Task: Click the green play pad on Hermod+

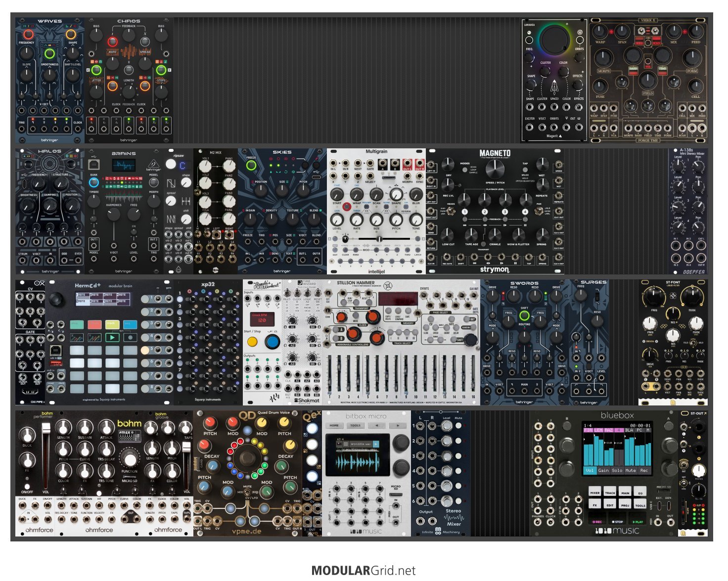Action: pyautogui.click(x=112, y=337)
